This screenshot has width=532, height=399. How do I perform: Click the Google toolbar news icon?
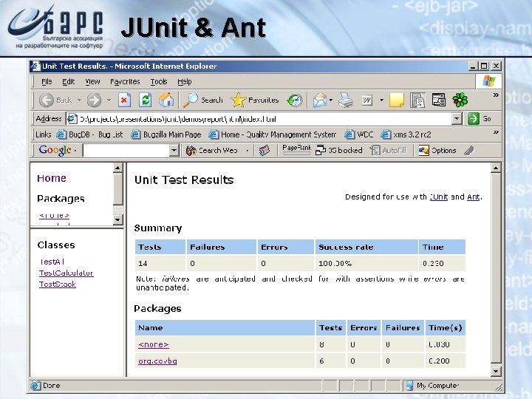click(265, 150)
